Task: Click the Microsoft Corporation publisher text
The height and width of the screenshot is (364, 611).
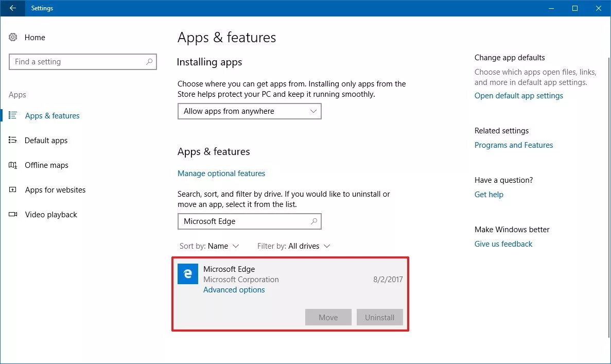Action: tap(241, 280)
